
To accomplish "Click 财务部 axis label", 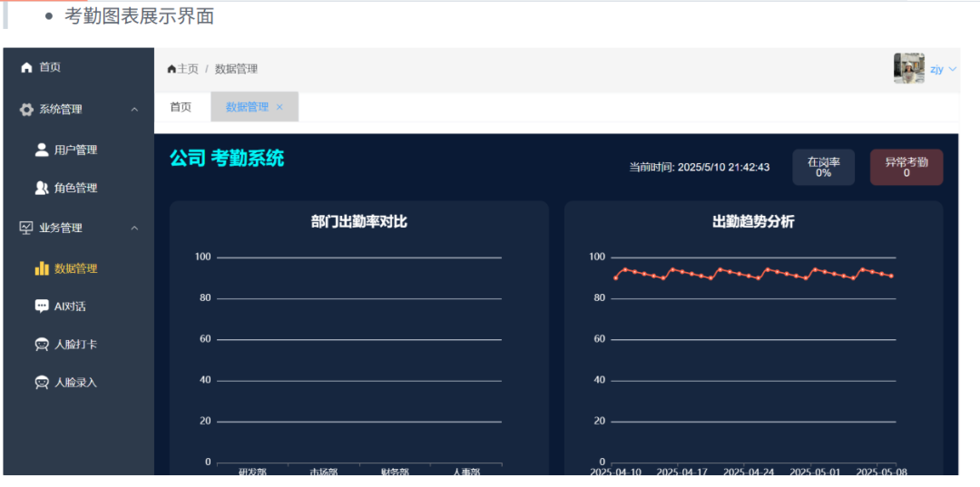I will (x=395, y=472).
